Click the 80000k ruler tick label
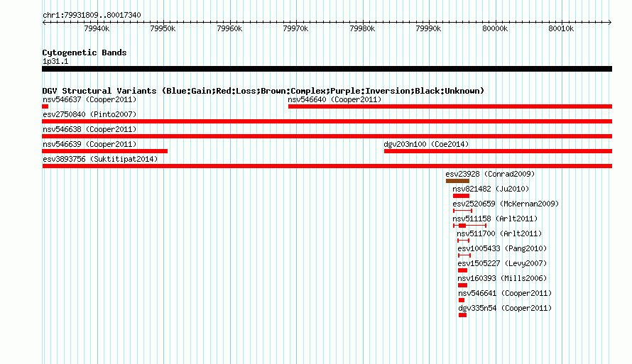 (x=495, y=28)
